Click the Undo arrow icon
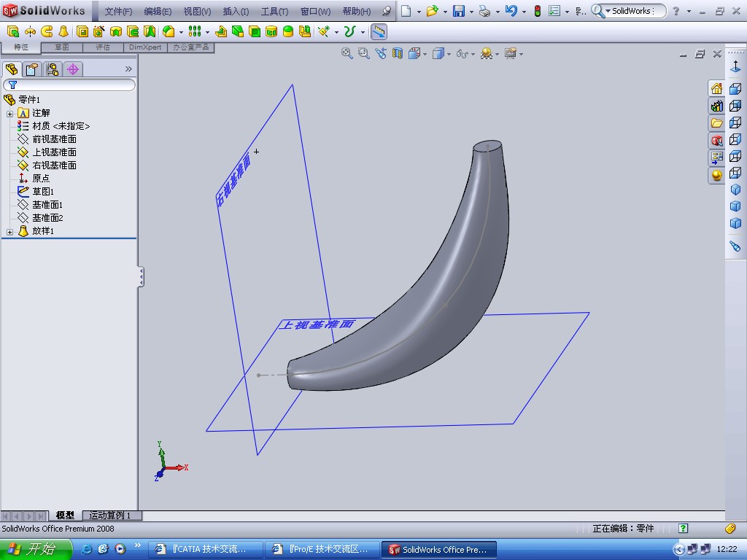 tap(511, 11)
